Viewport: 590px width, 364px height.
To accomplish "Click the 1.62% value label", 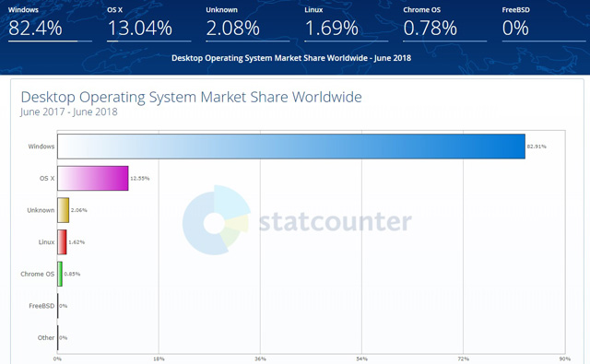I will (x=77, y=242).
